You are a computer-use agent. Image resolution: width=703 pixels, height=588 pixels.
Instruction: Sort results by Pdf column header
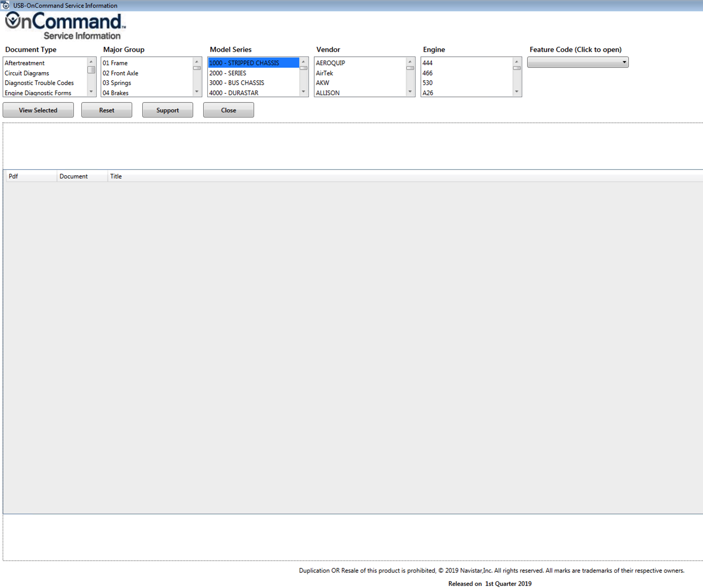coord(31,176)
